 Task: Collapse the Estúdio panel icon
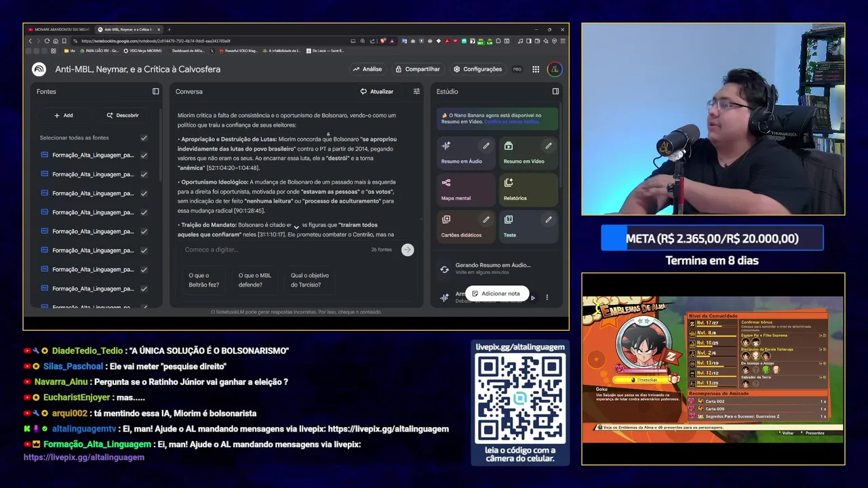click(555, 91)
